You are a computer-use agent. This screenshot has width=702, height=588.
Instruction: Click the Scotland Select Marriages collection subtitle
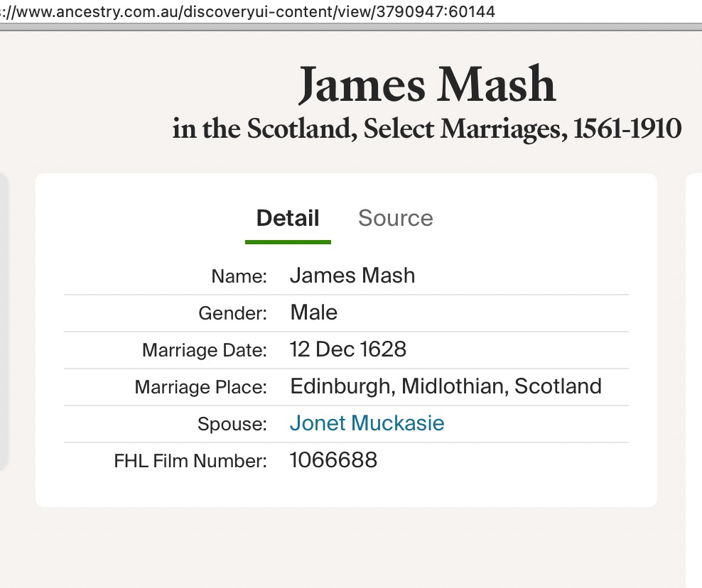click(426, 129)
